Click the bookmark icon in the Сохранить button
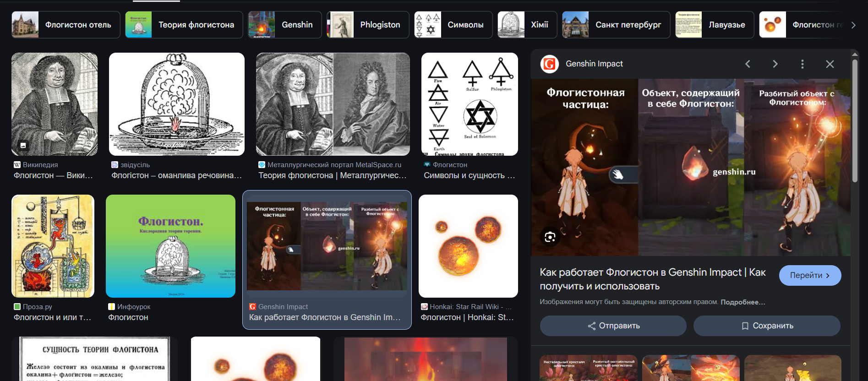This screenshot has height=381, width=868. coord(745,326)
